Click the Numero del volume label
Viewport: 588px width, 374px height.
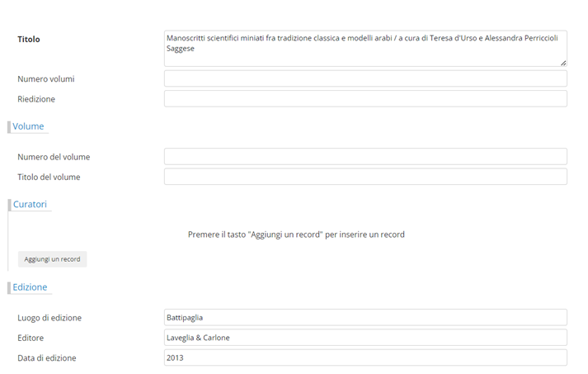coord(54,157)
